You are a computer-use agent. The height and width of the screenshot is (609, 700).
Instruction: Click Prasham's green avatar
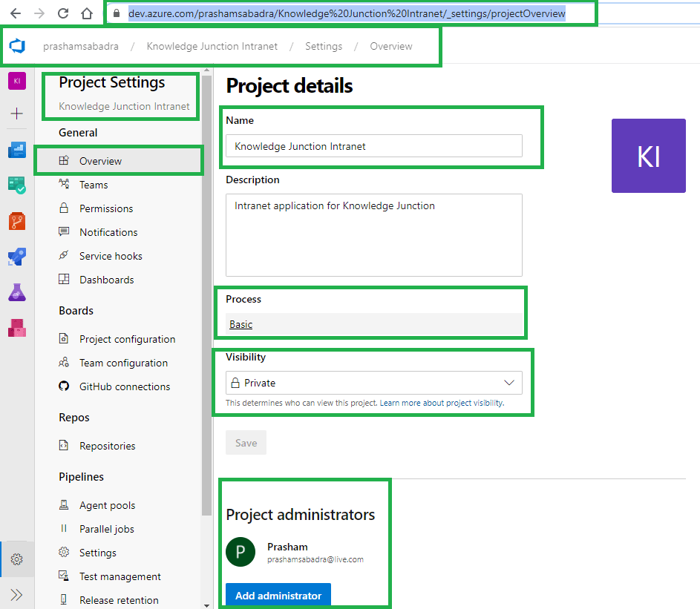241,552
